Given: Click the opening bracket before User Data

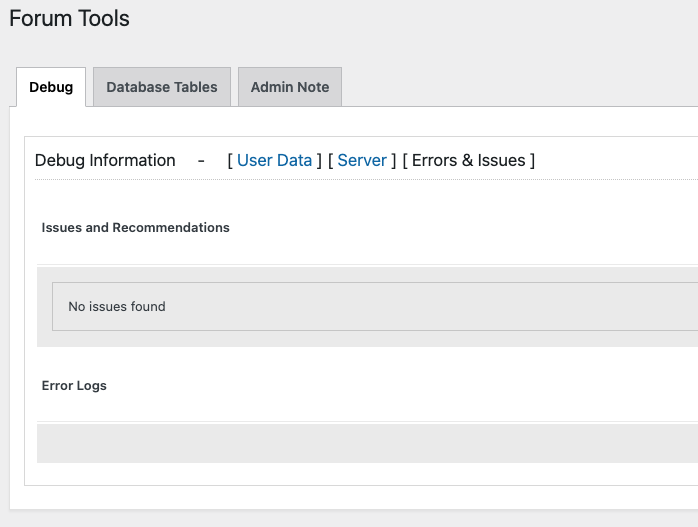Looking at the screenshot, I should [x=230, y=160].
